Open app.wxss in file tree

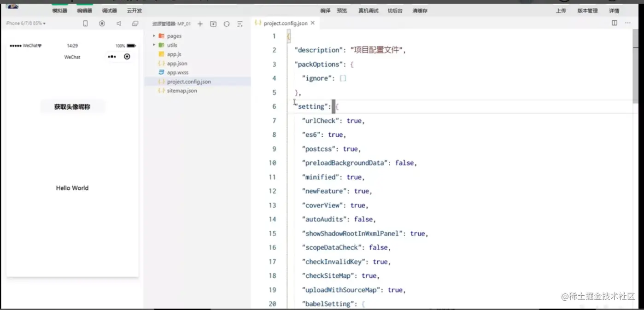(177, 72)
